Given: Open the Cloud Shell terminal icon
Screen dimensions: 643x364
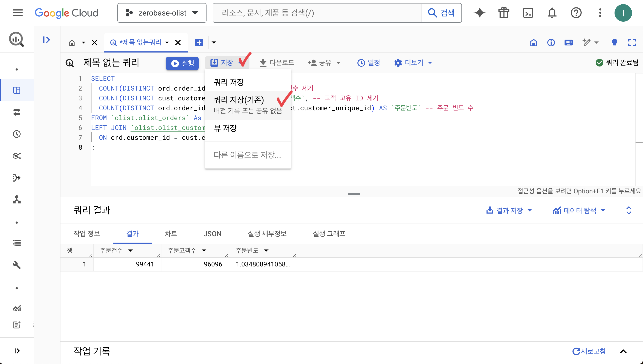Looking at the screenshot, I should pyautogui.click(x=528, y=13).
